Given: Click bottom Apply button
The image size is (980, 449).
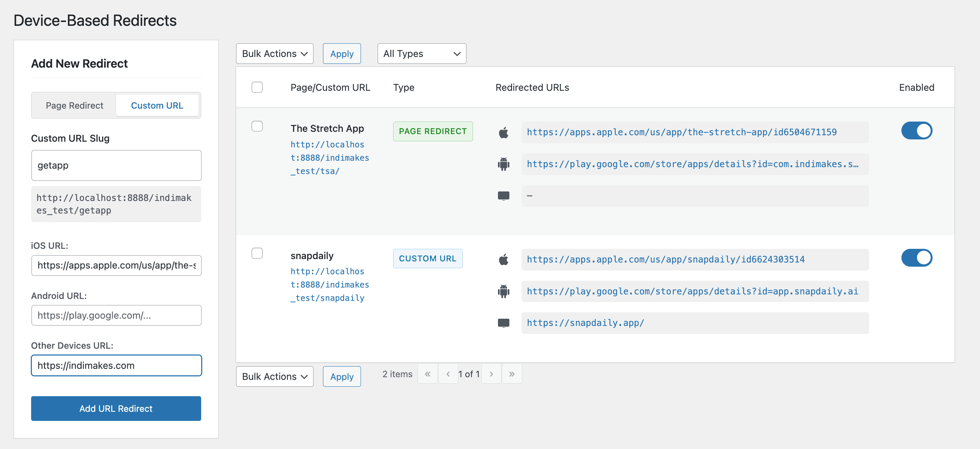Looking at the screenshot, I should click(x=342, y=377).
